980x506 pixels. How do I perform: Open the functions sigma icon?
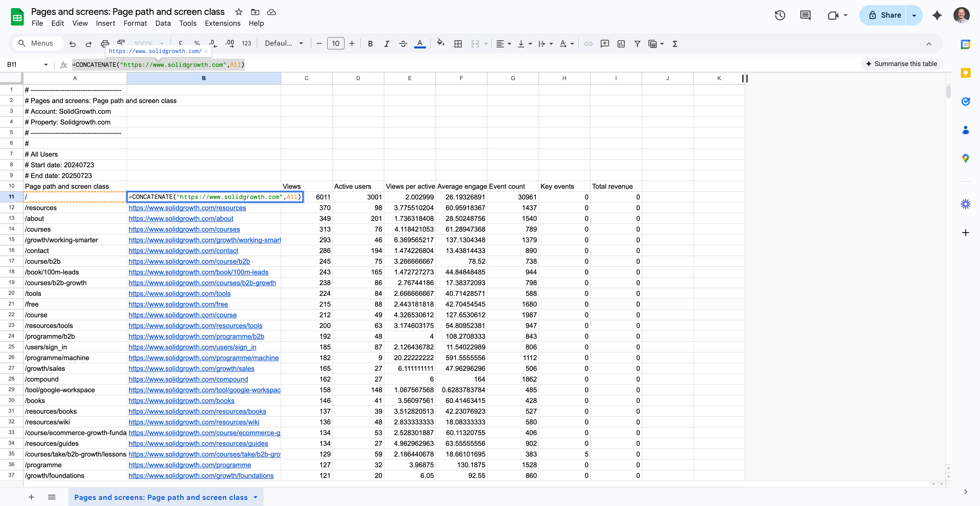(x=675, y=44)
